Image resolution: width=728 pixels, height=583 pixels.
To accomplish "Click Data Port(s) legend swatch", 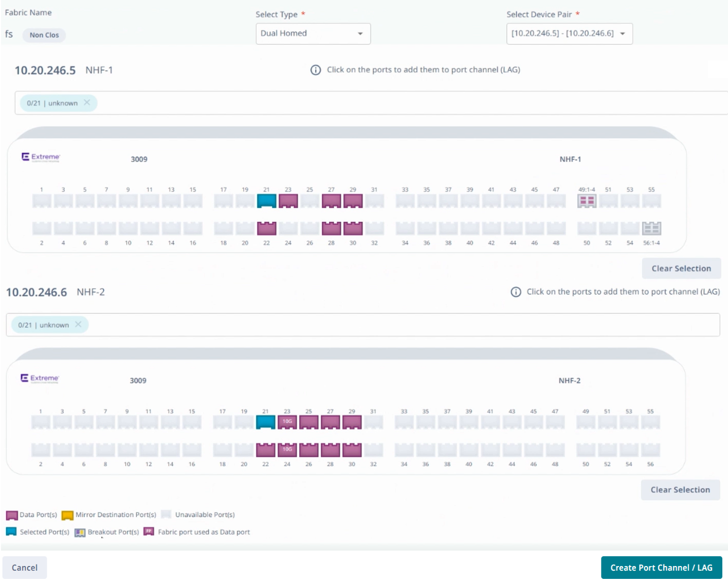I will pyautogui.click(x=12, y=515).
